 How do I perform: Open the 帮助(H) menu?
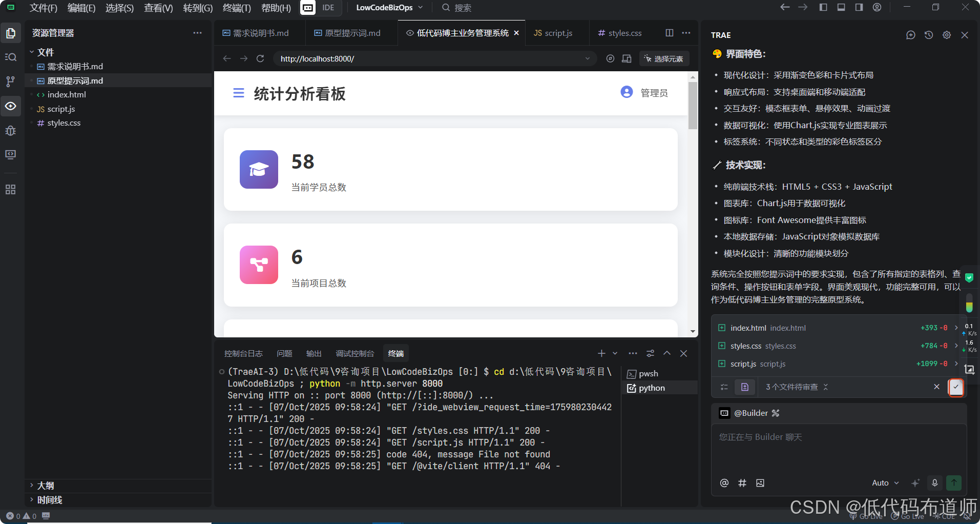(276, 8)
